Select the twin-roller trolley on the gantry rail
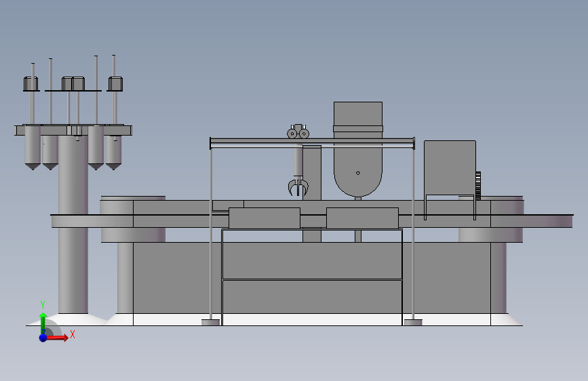 298,132
